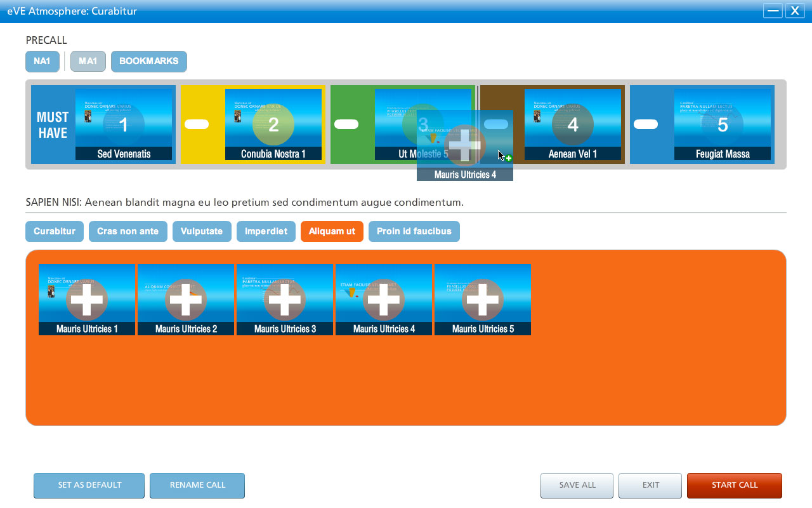Click the Feugiat Massa caption

coord(723,154)
